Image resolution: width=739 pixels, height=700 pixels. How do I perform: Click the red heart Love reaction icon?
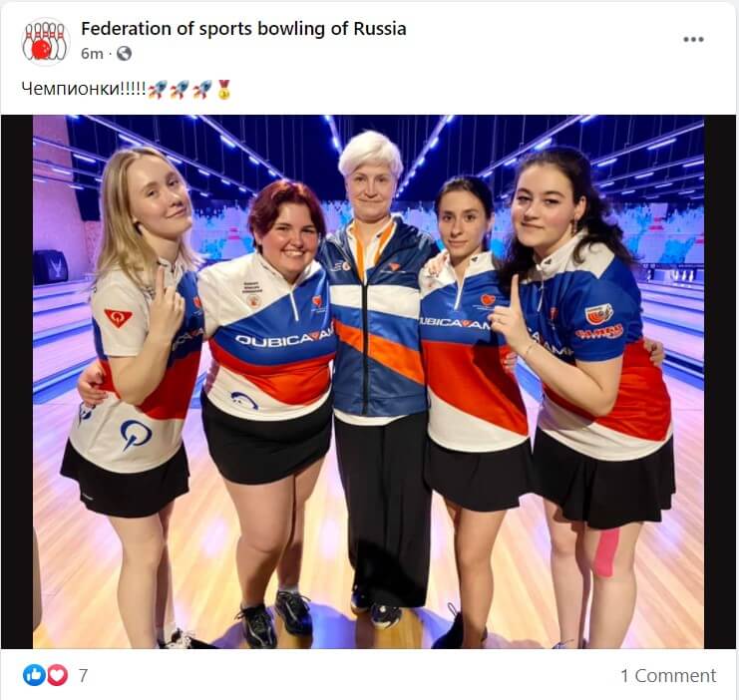(57, 675)
